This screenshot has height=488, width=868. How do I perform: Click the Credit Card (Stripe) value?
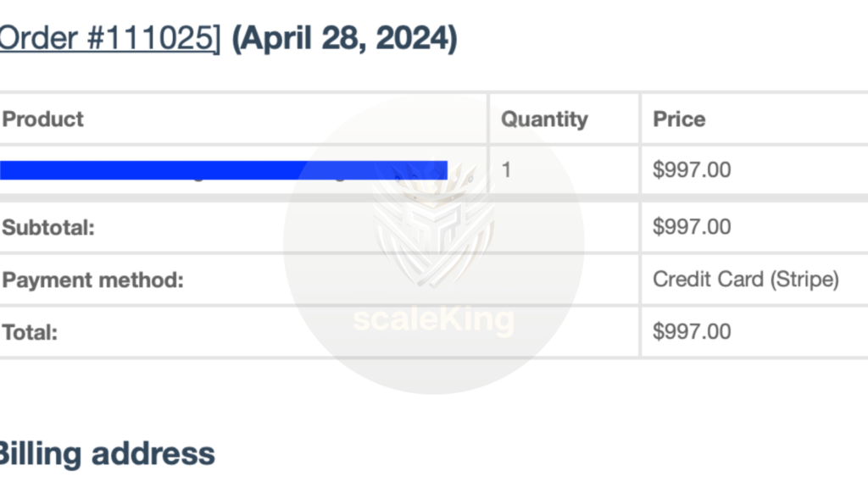point(746,280)
